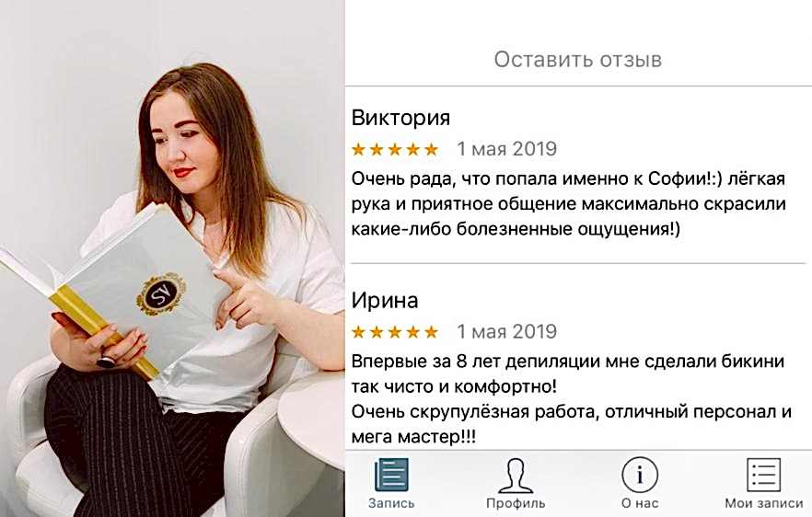Click the date 1 мая 2019 under Виктория

[x=506, y=149]
